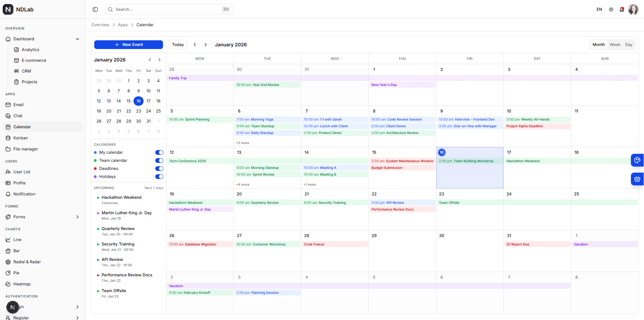Viewport: 644px width, 320px height.
Task: Go to next month in mini calendar
Action: pos(159,60)
